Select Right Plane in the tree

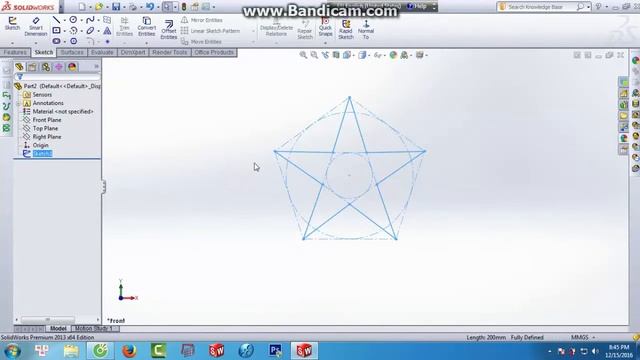(x=47, y=137)
